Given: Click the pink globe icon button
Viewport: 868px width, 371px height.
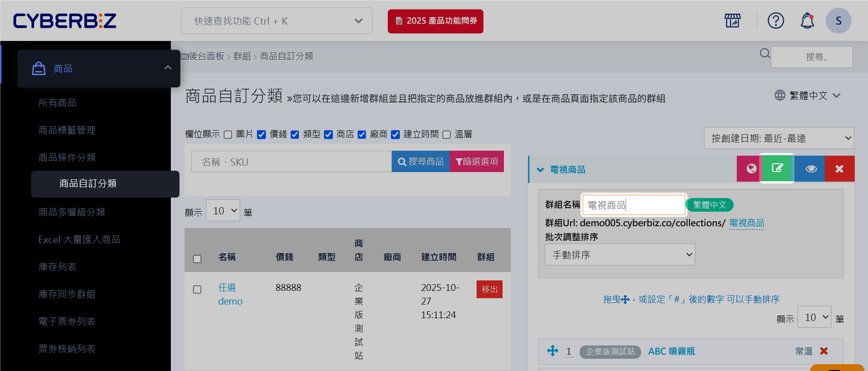Looking at the screenshot, I should pyautogui.click(x=751, y=169).
